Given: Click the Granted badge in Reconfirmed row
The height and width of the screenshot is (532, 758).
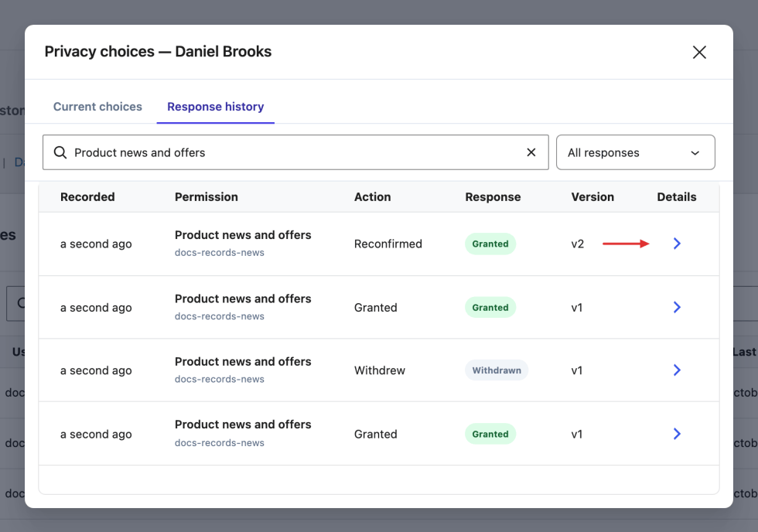Looking at the screenshot, I should click(x=490, y=244).
